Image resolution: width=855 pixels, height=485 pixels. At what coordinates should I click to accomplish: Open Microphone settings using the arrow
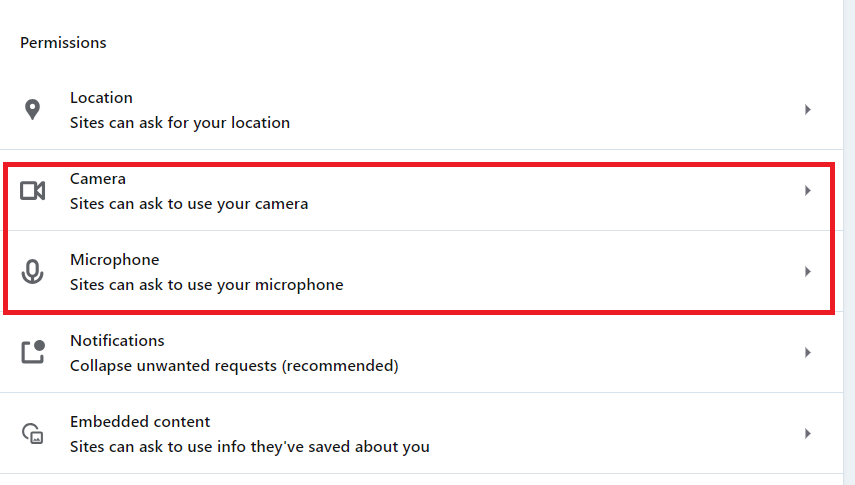(807, 271)
